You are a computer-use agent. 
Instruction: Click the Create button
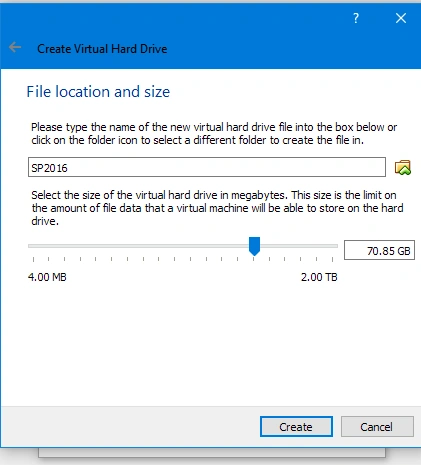click(x=296, y=426)
